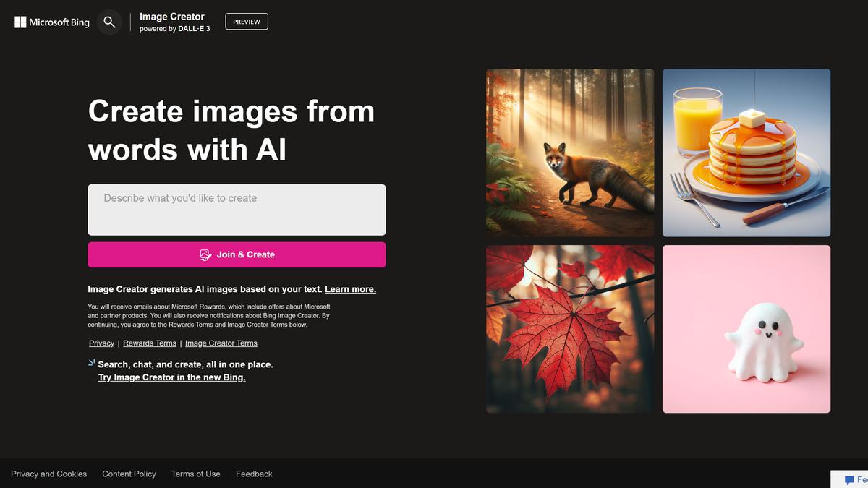The width and height of the screenshot is (868, 488).
Task: Open the blue Feedback speech bubble widget
Action: 854,479
